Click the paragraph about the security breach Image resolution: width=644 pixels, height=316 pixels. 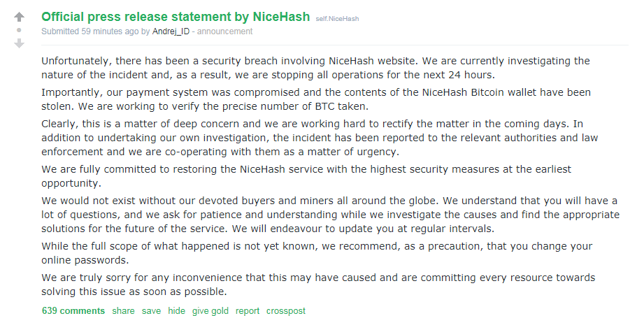tap(315, 68)
